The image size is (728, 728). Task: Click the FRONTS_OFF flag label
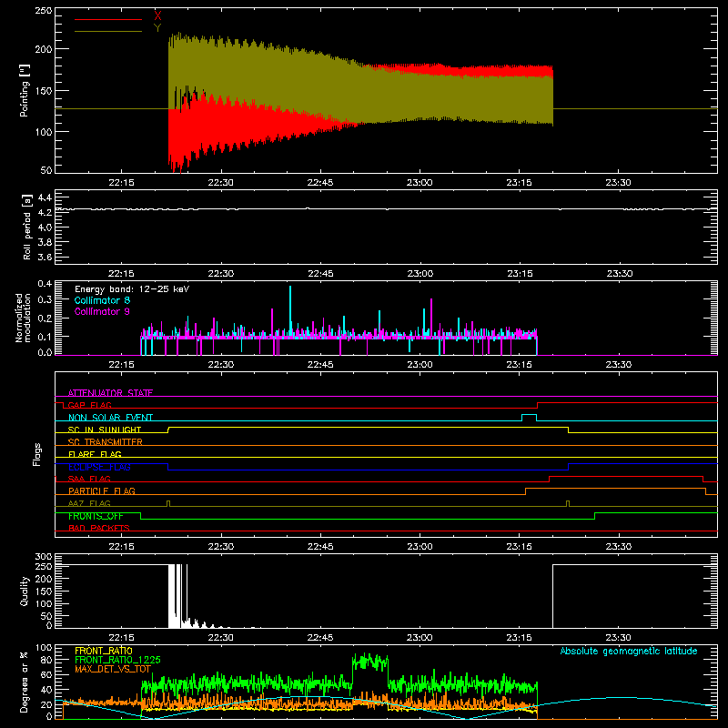coord(96,516)
